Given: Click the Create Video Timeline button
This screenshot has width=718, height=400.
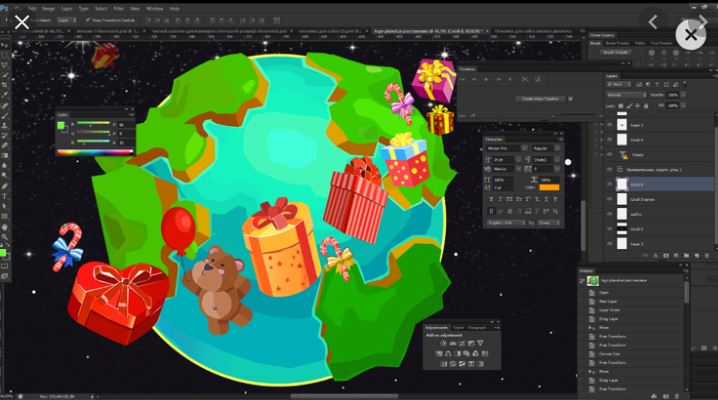Looking at the screenshot, I should [x=541, y=98].
